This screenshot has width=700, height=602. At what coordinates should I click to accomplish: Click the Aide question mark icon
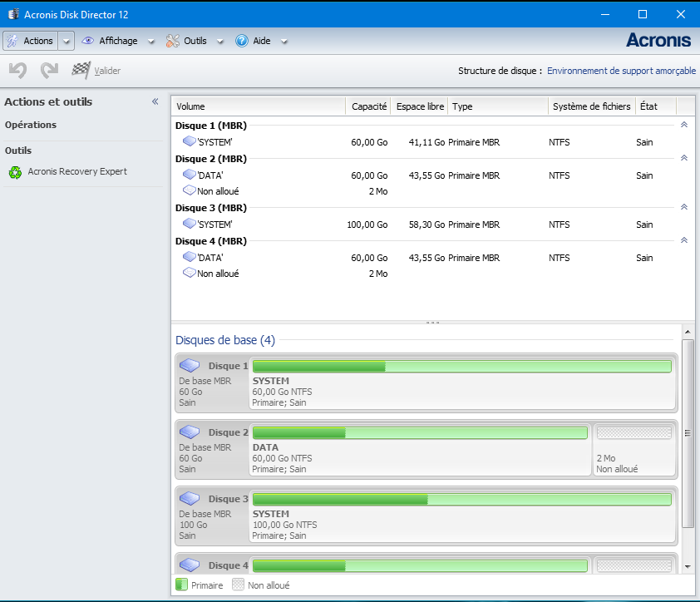[x=242, y=41]
